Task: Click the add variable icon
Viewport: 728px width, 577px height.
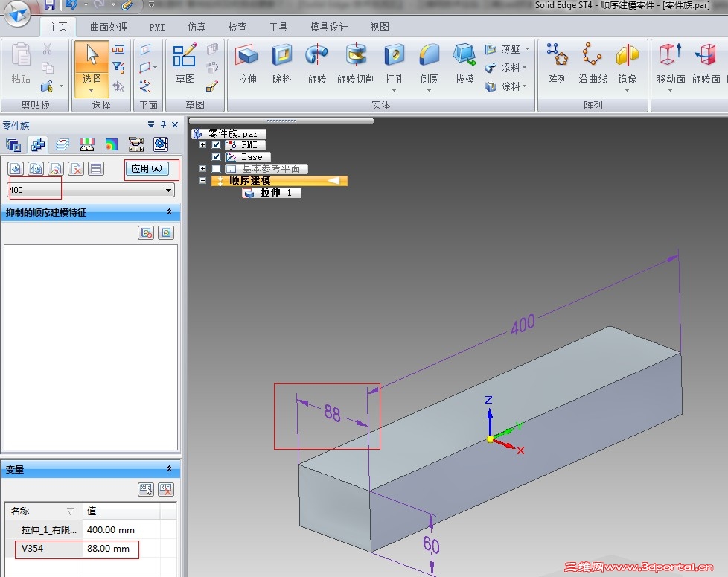Action: point(146,489)
